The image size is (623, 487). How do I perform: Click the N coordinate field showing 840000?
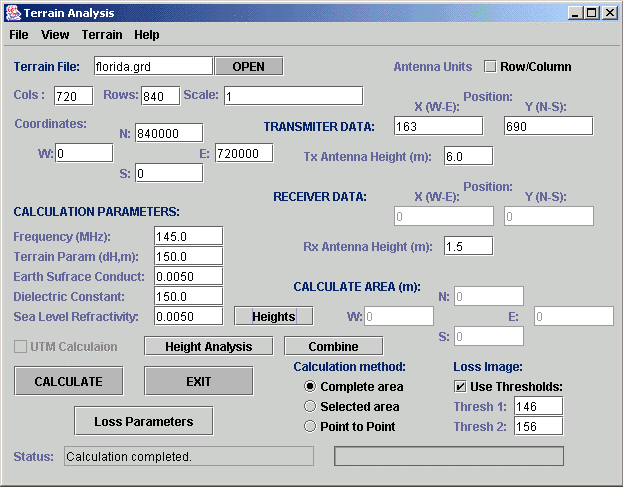click(x=169, y=133)
